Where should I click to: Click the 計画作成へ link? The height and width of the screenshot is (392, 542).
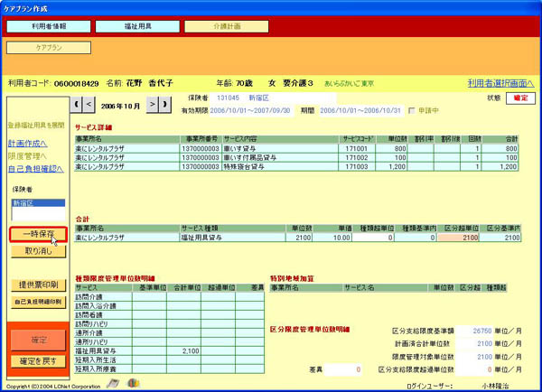[28, 143]
